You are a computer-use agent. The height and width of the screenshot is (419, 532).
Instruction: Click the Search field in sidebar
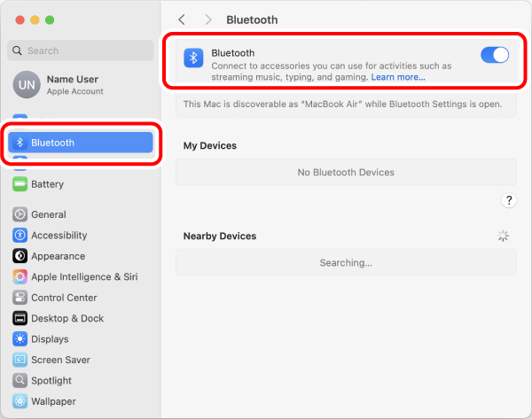click(80, 50)
